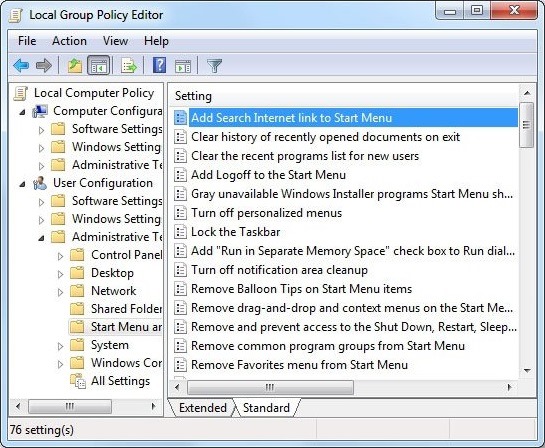The height and width of the screenshot is (448, 545).
Task: Toggle the Show/Hide Action Pane icon
Action: click(x=183, y=66)
